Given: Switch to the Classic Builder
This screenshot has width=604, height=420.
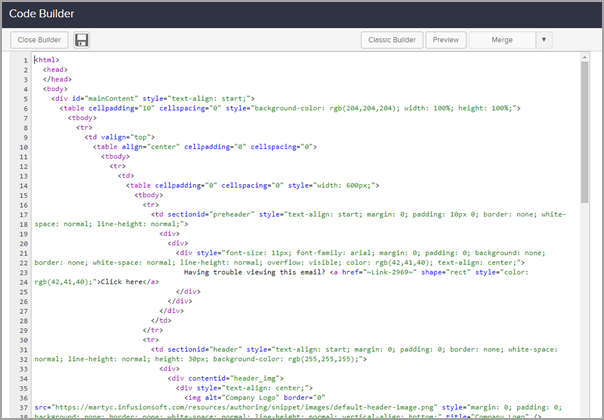Looking at the screenshot, I should (391, 40).
